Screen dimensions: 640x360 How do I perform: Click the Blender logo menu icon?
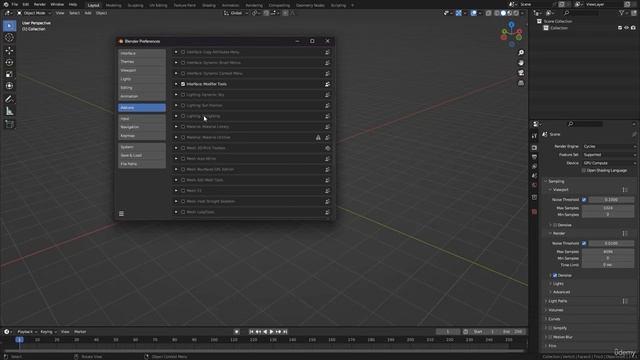[6, 4]
